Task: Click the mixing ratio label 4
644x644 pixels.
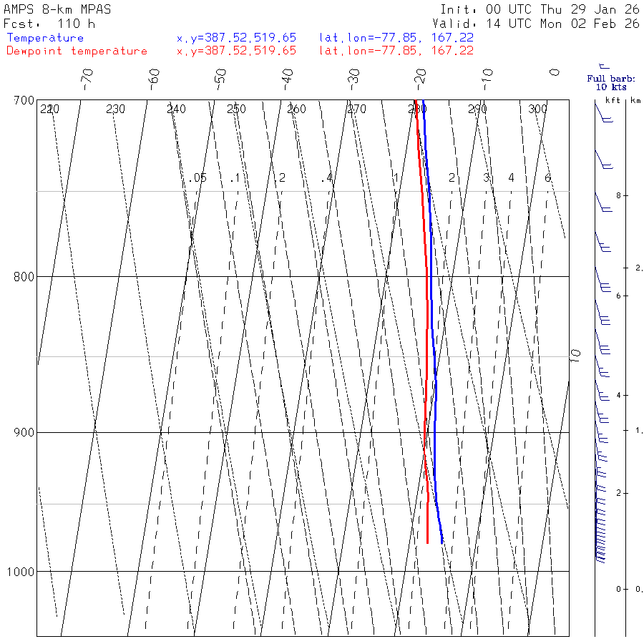Action: pos(511,177)
